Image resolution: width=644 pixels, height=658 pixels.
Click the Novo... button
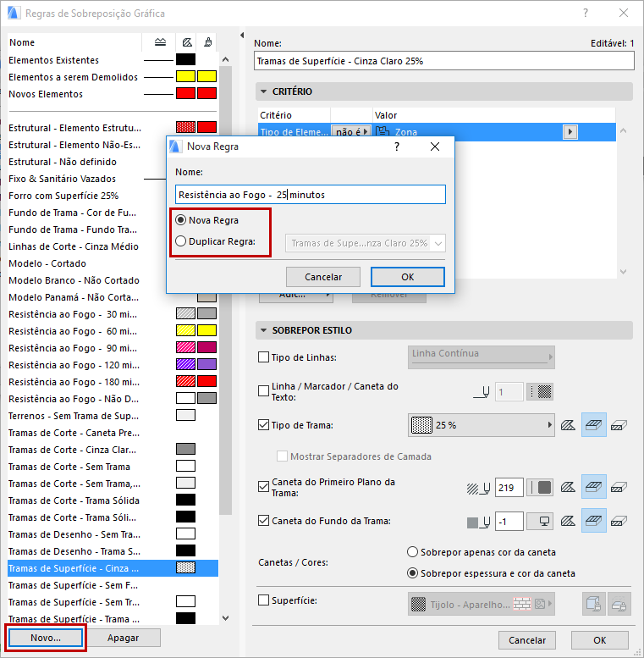(46, 638)
